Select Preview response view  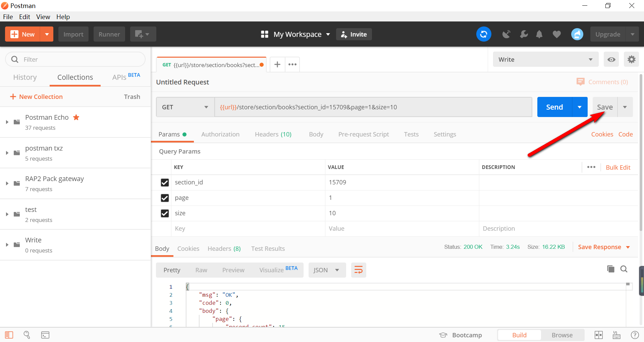(233, 270)
